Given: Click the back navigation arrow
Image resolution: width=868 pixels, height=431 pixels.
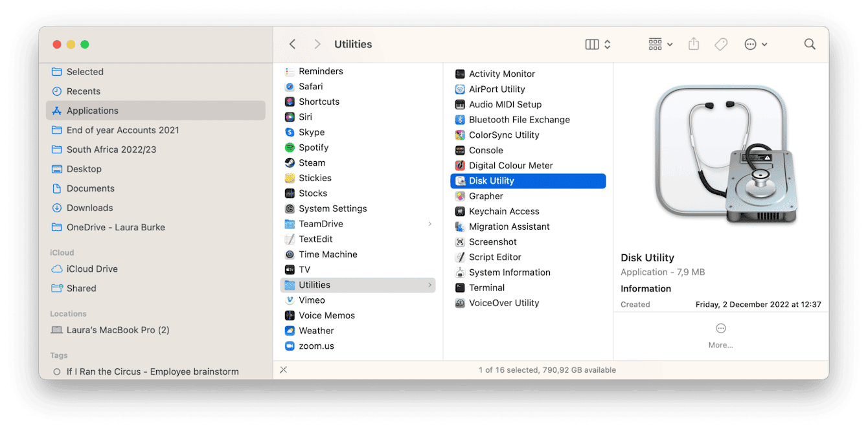Looking at the screenshot, I should (292, 43).
